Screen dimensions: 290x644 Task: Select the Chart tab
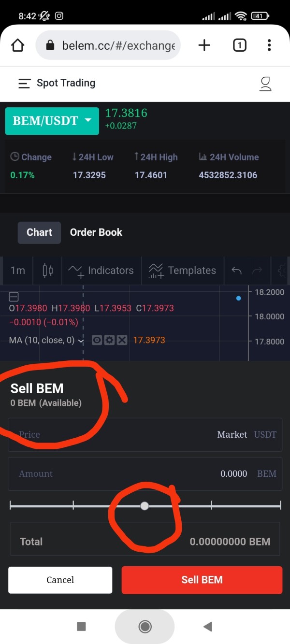coord(39,232)
